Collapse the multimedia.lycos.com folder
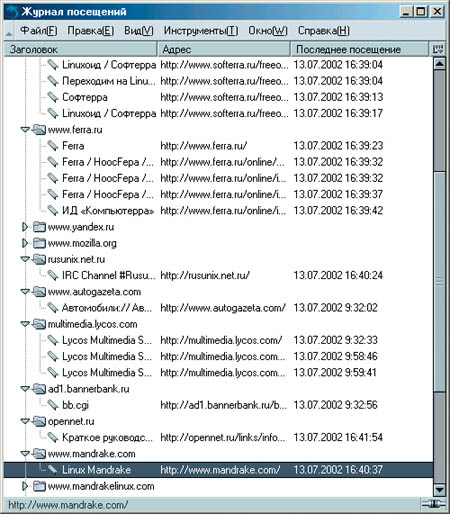Screen dimensions: 450x514 pyautogui.click(x=25, y=324)
